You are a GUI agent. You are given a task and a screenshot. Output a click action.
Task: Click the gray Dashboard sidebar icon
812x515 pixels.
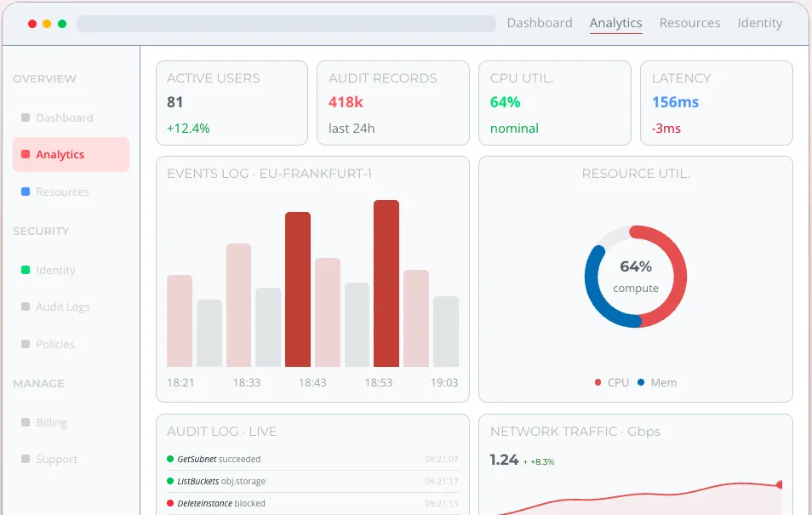coord(26,117)
